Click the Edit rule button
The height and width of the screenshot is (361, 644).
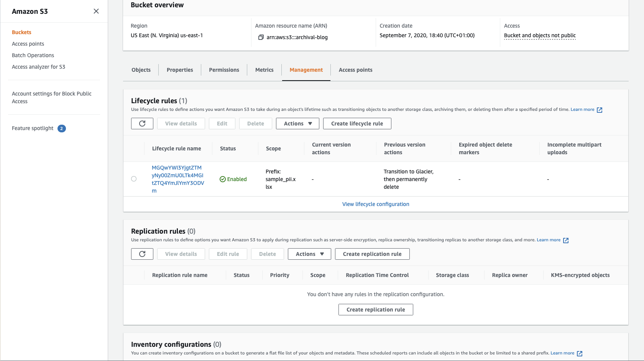(x=228, y=254)
